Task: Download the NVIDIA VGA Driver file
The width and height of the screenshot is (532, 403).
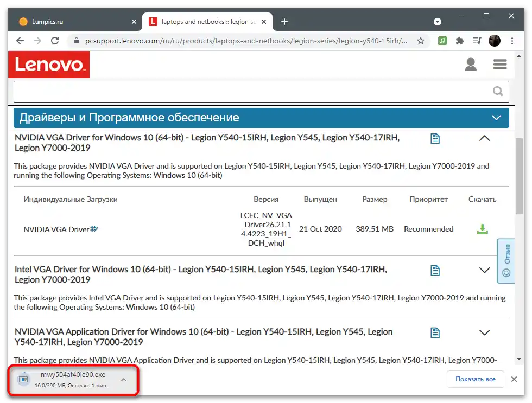Action: tap(483, 229)
